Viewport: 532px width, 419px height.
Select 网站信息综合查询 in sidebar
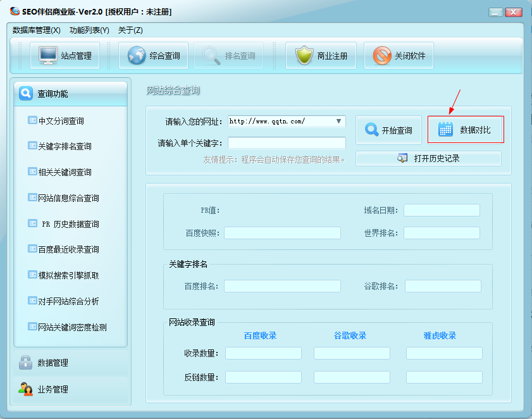pos(68,198)
